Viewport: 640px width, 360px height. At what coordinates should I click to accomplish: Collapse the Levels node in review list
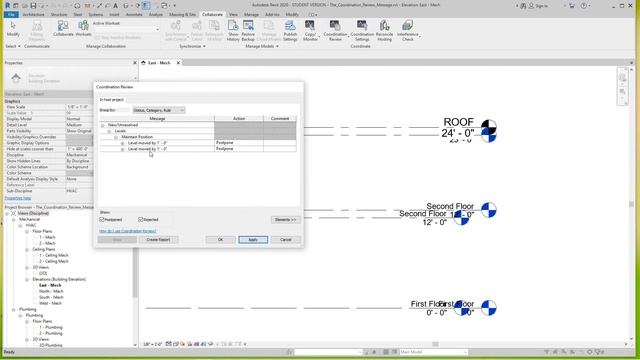tap(109, 131)
